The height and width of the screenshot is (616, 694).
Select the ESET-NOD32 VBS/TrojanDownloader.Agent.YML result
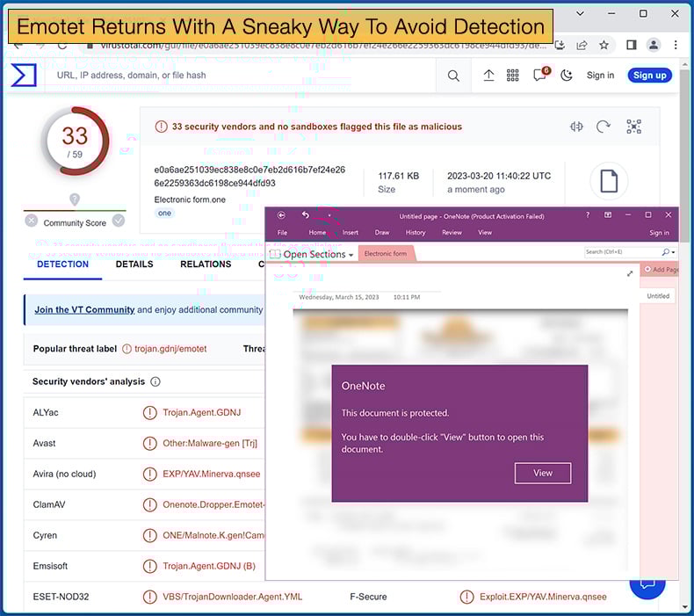[x=233, y=597]
